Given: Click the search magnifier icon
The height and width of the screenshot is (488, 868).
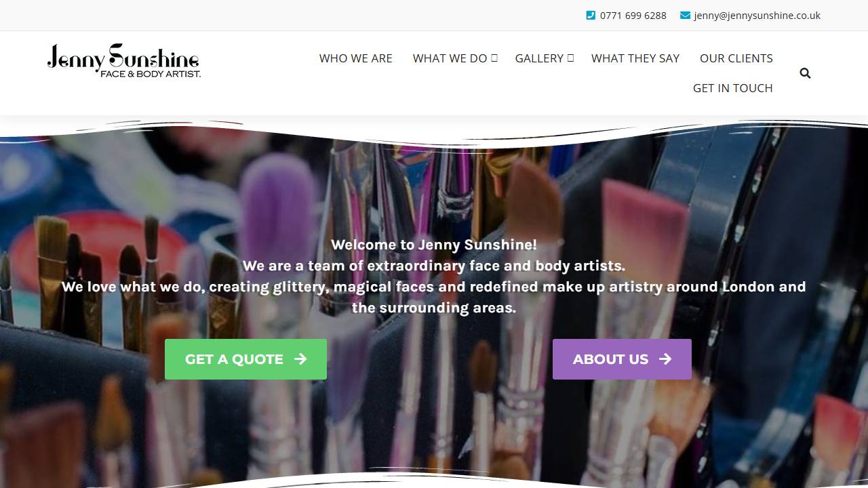Looking at the screenshot, I should coord(805,73).
